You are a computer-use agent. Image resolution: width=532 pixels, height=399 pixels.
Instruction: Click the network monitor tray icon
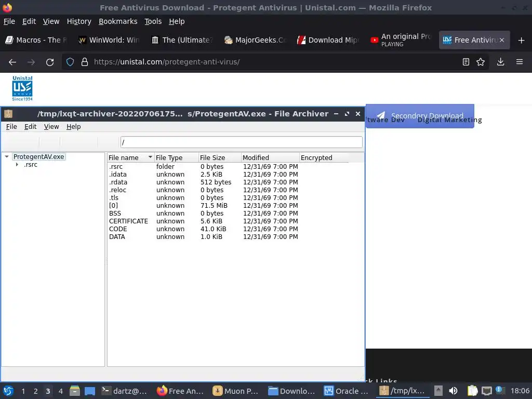[486, 391]
